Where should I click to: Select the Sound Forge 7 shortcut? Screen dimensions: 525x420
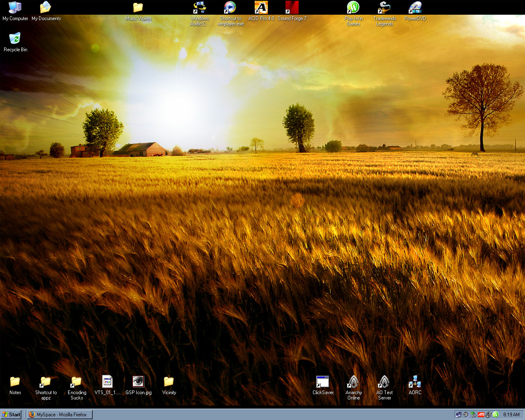pyautogui.click(x=292, y=8)
